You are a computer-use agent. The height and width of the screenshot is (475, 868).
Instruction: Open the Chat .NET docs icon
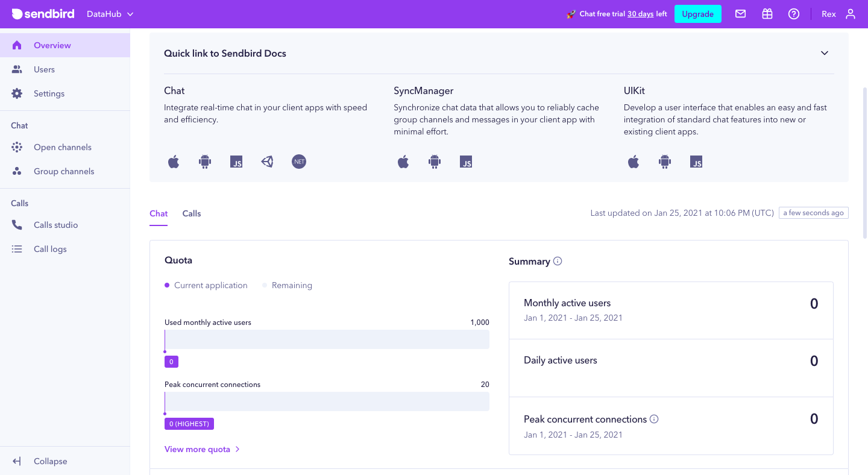pos(299,162)
